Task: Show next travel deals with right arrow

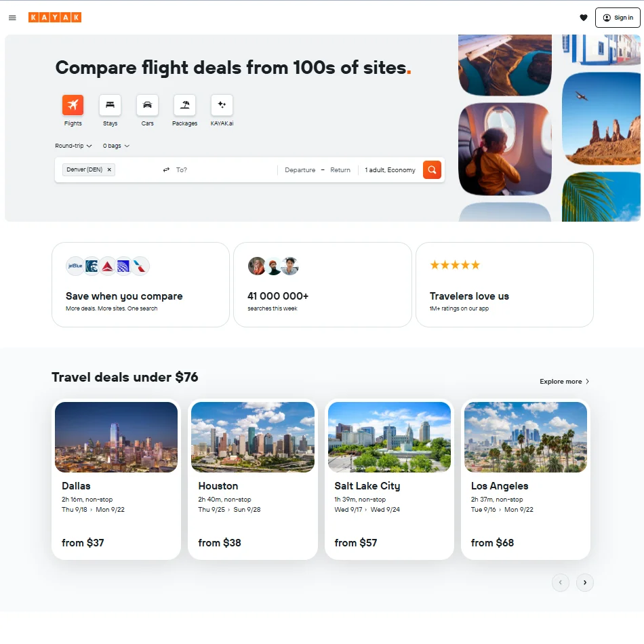Action: 584,582
